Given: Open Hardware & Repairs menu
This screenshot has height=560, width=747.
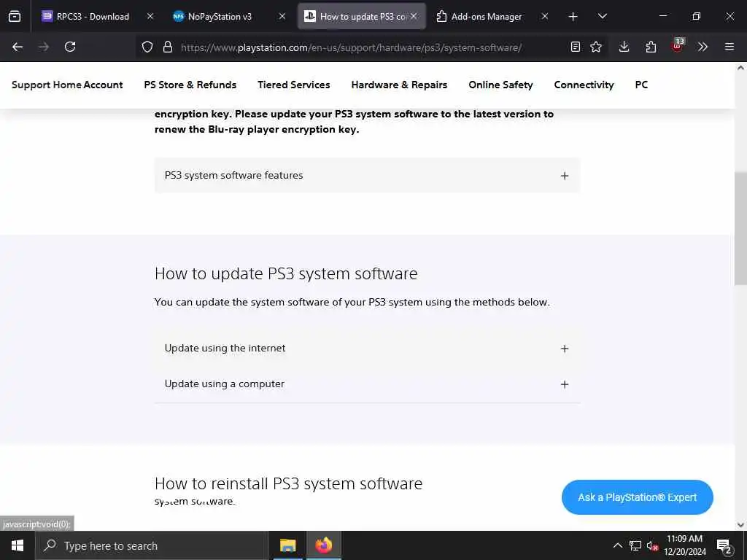Looking at the screenshot, I should click(x=399, y=85).
